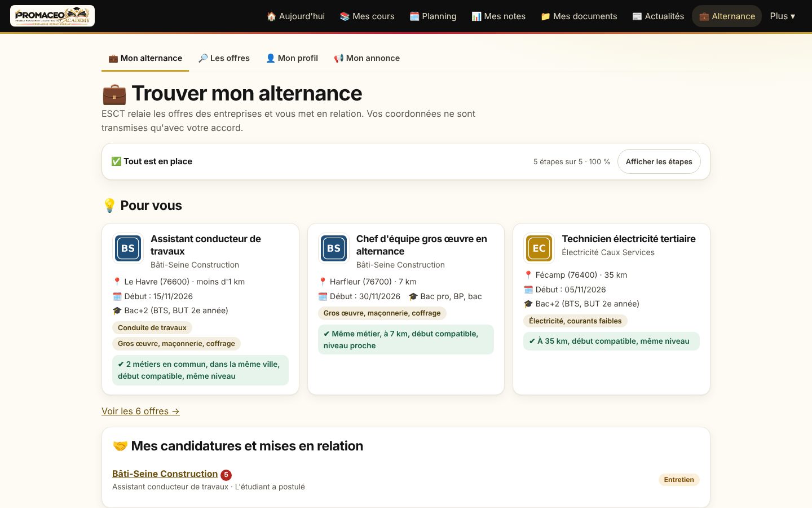Click the handshake icon by Mes candidatures

[x=120, y=446]
